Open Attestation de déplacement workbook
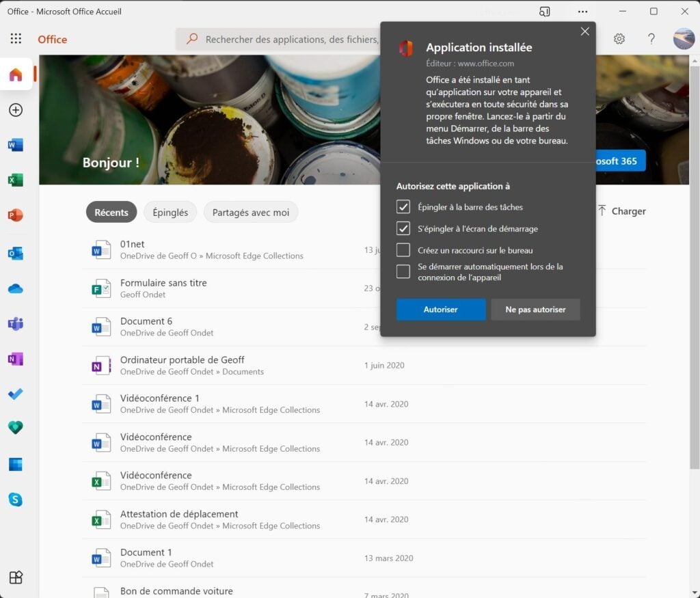Screen dimensions: 700x598 point(179,514)
